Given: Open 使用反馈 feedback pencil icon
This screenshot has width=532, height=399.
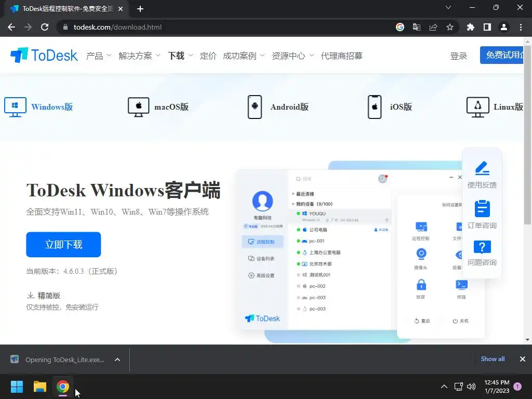Looking at the screenshot, I should tap(482, 168).
